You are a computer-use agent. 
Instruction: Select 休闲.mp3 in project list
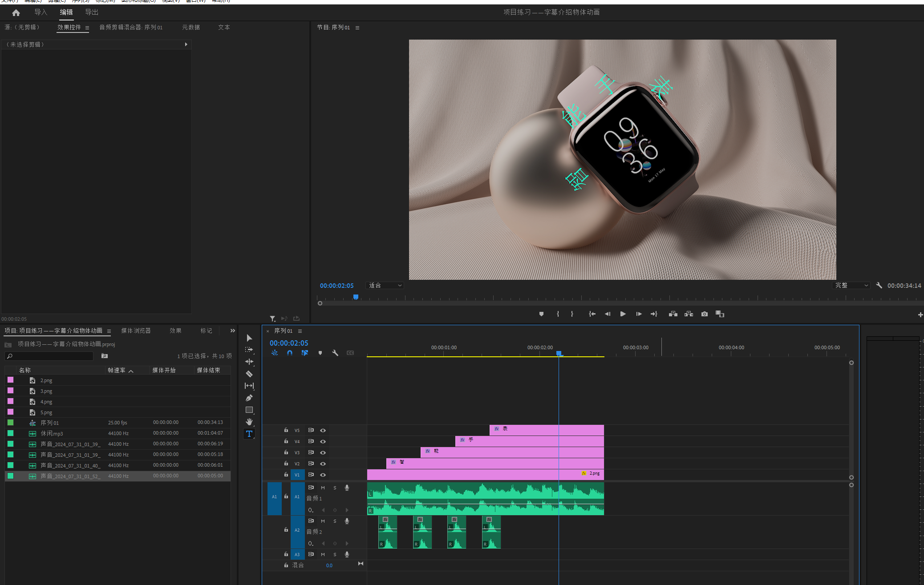52,433
